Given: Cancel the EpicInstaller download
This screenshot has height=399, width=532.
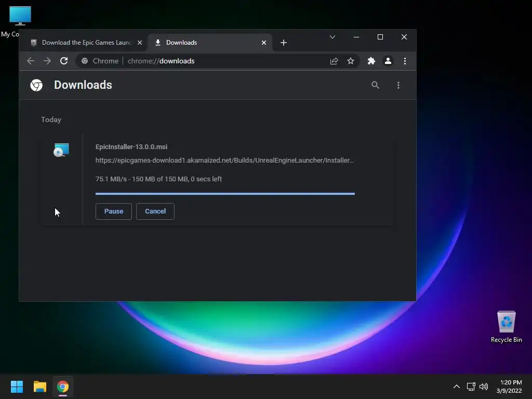Looking at the screenshot, I should tap(155, 211).
